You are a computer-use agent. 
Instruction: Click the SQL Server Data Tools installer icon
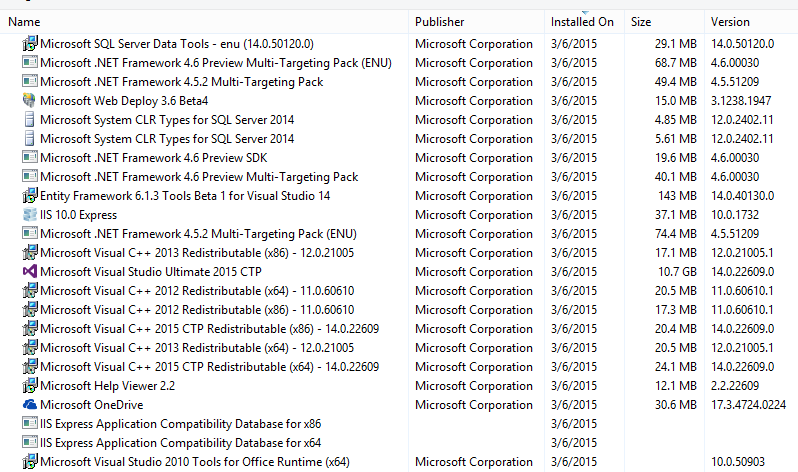point(30,43)
